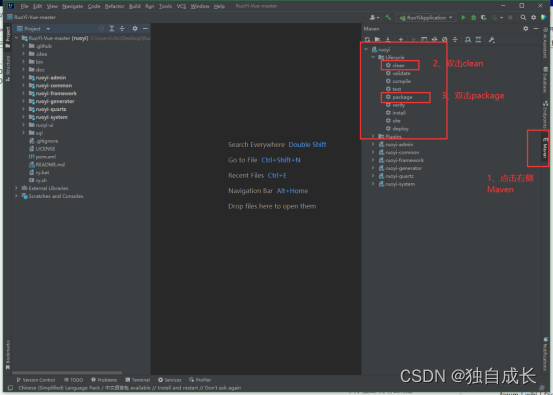Open Maven settings wrench icon
This screenshot has width=553, height=395.
[x=492, y=40]
